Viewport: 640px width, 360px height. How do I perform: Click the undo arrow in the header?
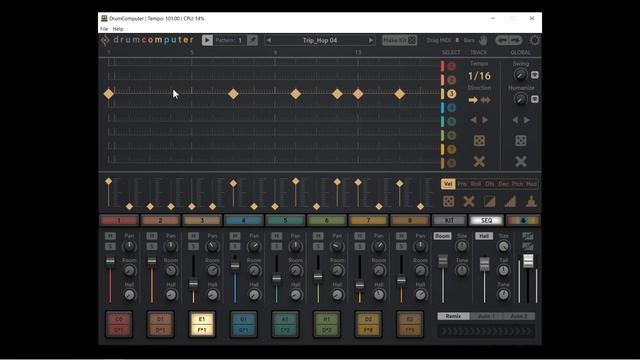(502, 40)
